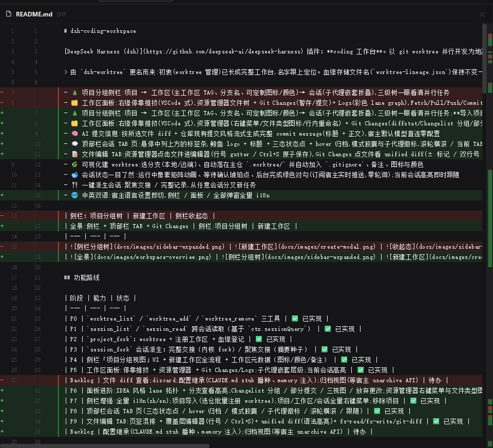
Task: Click the README.md file icon
Action: click(x=9, y=14)
